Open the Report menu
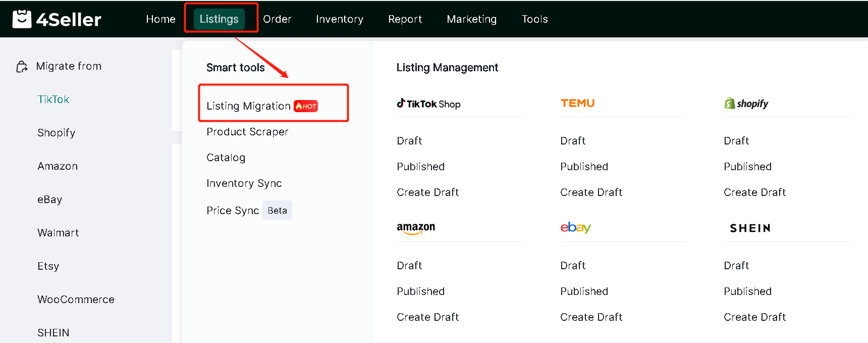Image resolution: width=868 pixels, height=343 pixels. click(405, 19)
